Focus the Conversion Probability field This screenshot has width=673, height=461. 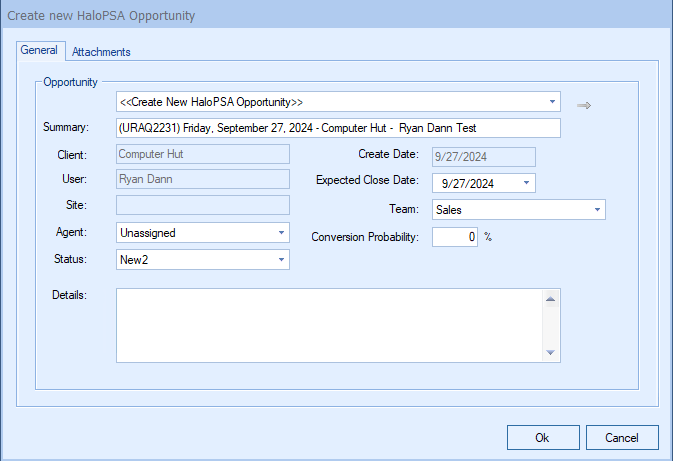tap(455, 237)
